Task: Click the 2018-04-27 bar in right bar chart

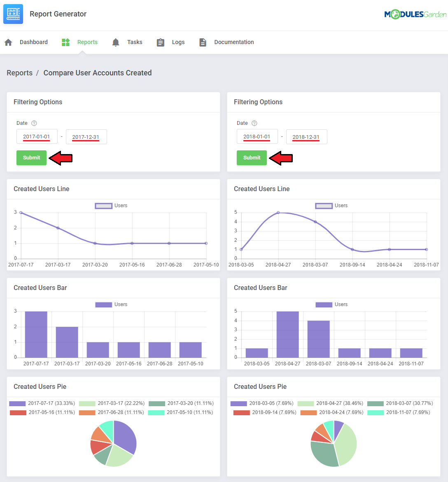Action: coord(287,335)
